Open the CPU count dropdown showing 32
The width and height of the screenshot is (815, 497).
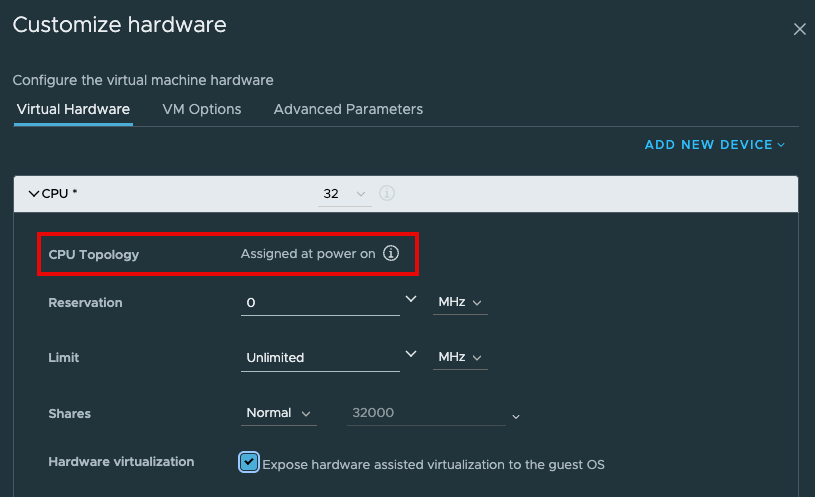(344, 193)
